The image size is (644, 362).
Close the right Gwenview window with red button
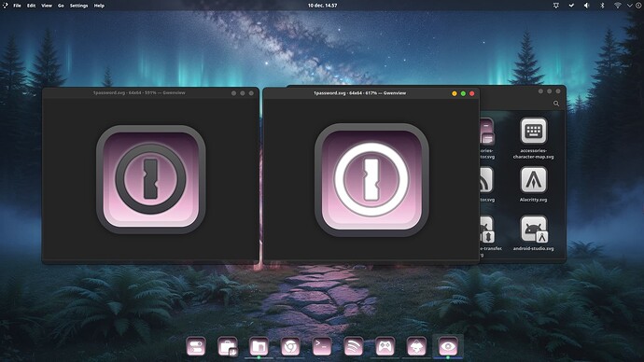coord(472,93)
